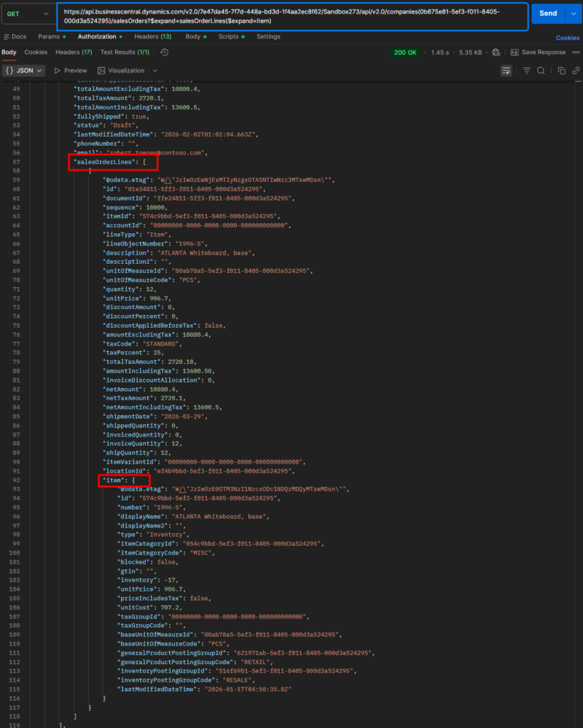Toggle word wrap in response viewer
Image resolution: width=583 pixels, height=728 pixels.
(x=506, y=70)
